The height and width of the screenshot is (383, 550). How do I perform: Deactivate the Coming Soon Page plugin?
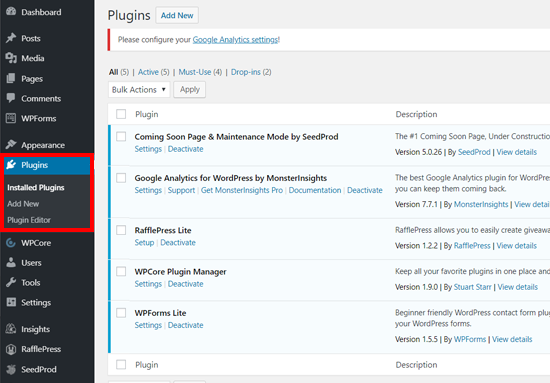tap(186, 149)
